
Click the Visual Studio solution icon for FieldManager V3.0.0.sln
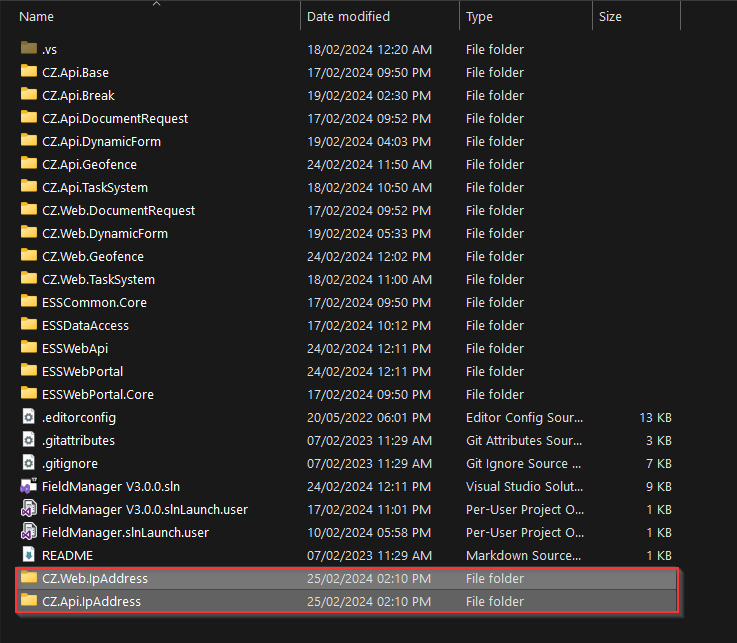(x=29, y=486)
